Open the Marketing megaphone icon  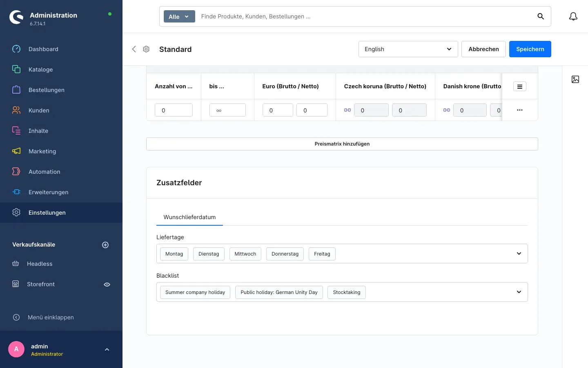point(16,151)
